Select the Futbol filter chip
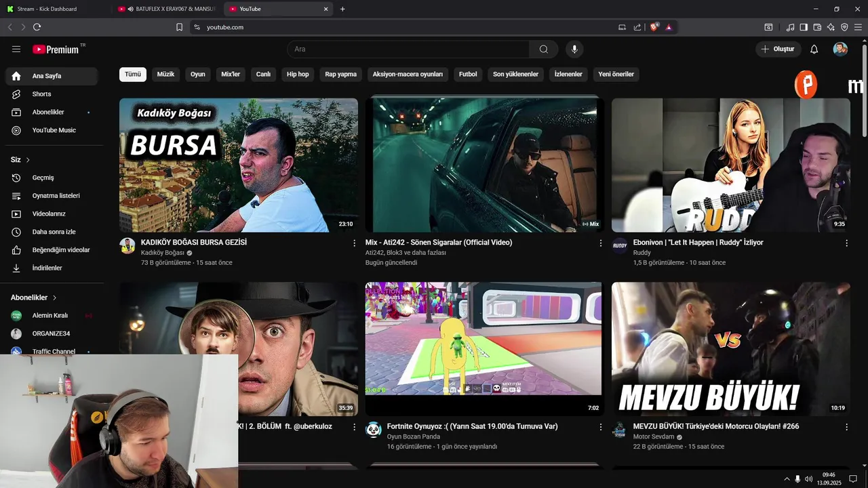Screen dimensions: 868x488 pos(468,74)
